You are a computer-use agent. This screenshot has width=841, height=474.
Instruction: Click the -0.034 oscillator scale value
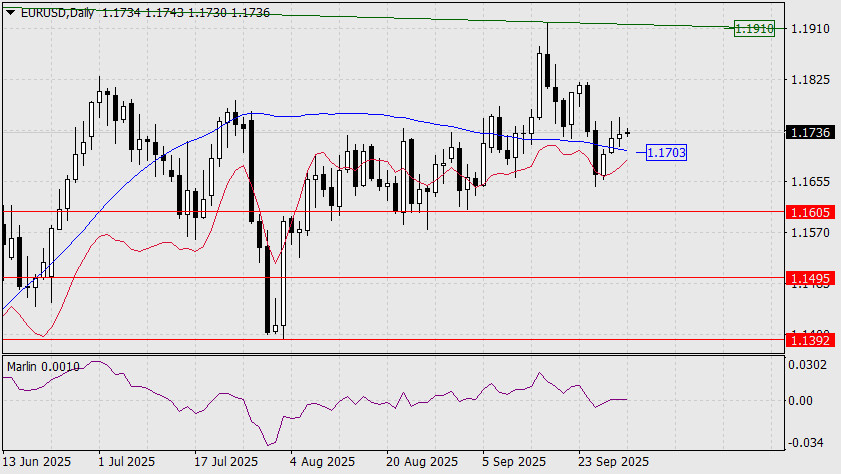tap(806, 442)
